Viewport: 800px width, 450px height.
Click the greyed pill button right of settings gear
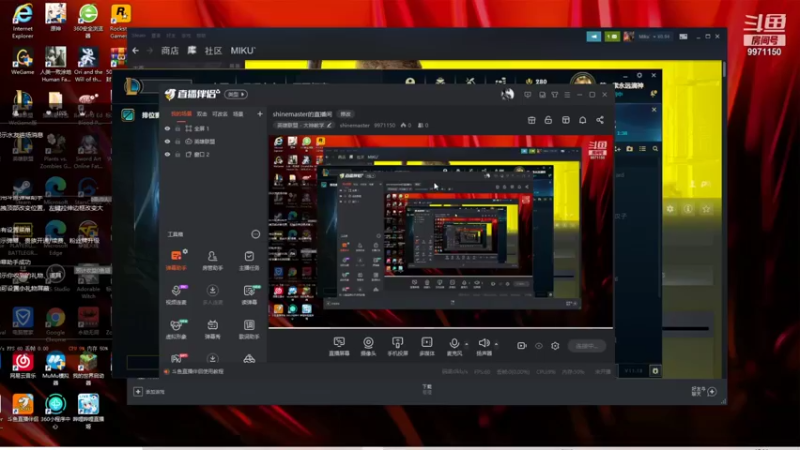[x=586, y=346]
